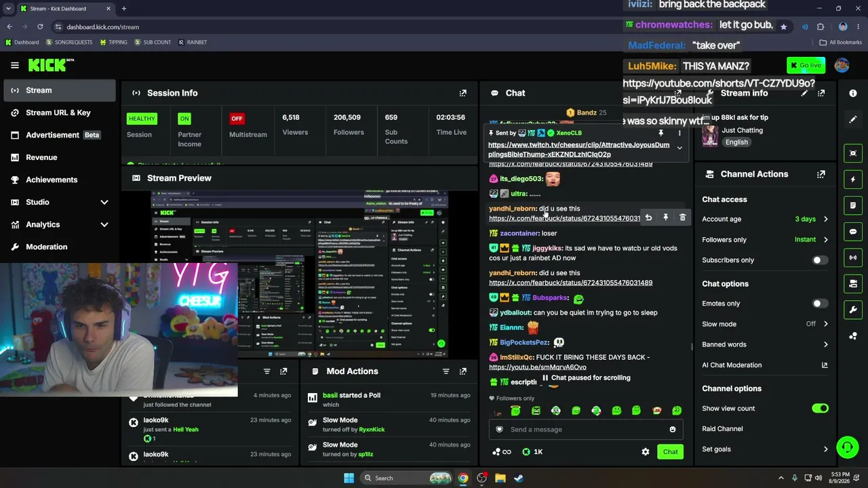Open the stream preview widget in the right sidebar
The width and height of the screenshot is (868, 488).
[x=853, y=153]
